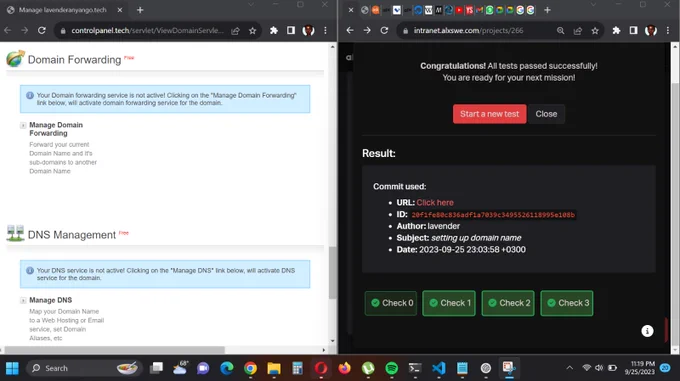Open tab search chevron in right Chrome window
Screen dimensions: 680x381
point(593,4)
